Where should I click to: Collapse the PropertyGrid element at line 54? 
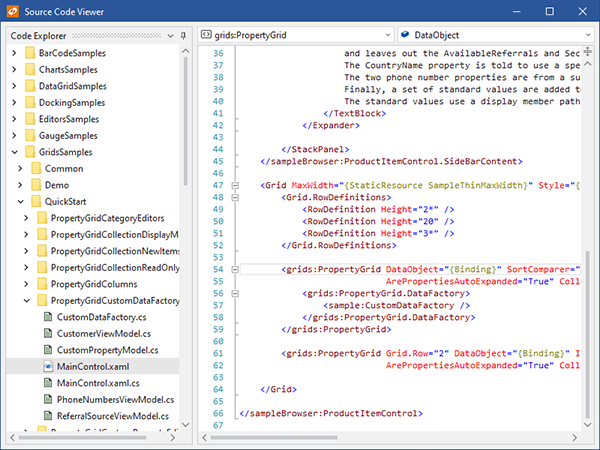[x=235, y=269]
